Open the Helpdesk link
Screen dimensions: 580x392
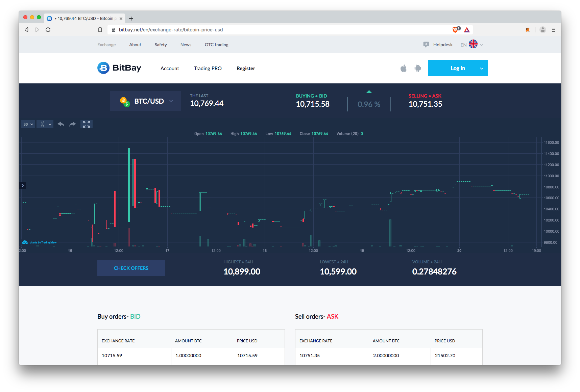[443, 45]
